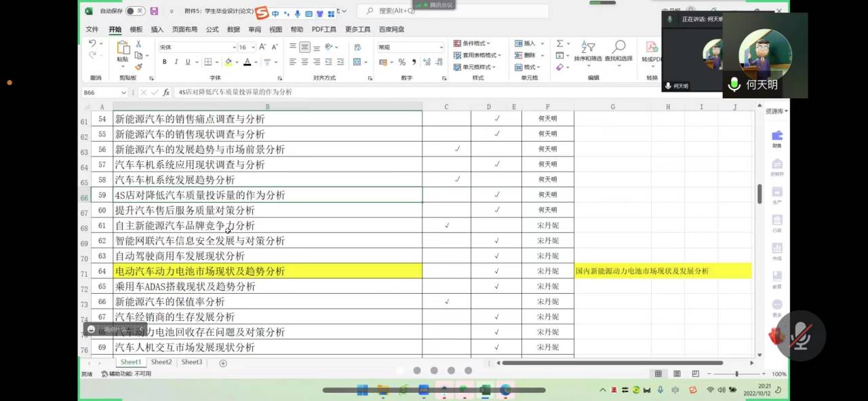Unmute the microphone in the meeting overlay
The width and height of the screenshot is (868, 401).
(801, 335)
